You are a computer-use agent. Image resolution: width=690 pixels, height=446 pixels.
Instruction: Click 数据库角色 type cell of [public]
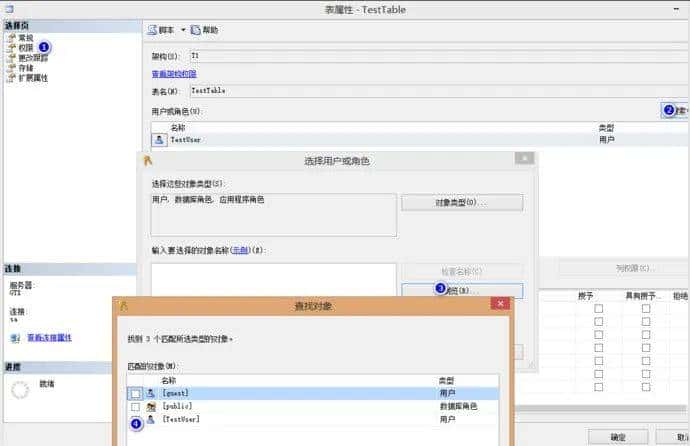(459, 406)
